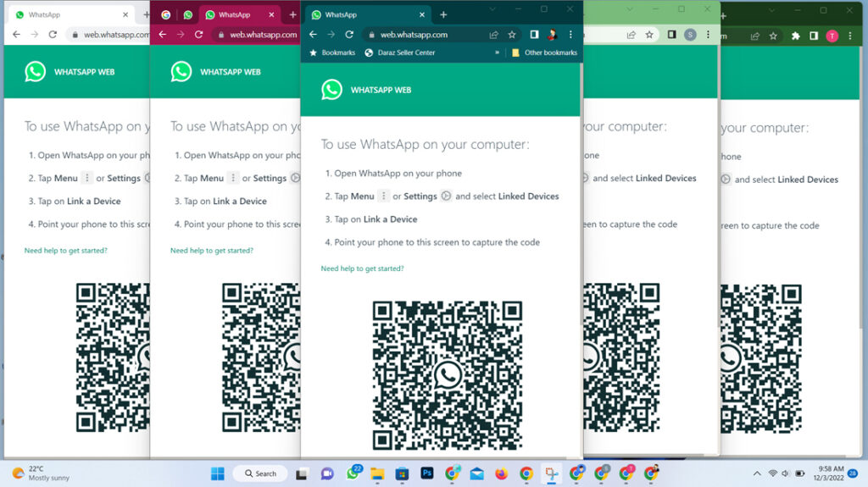Switch to the Google pinned tab in the magenta window

coord(166,15)
